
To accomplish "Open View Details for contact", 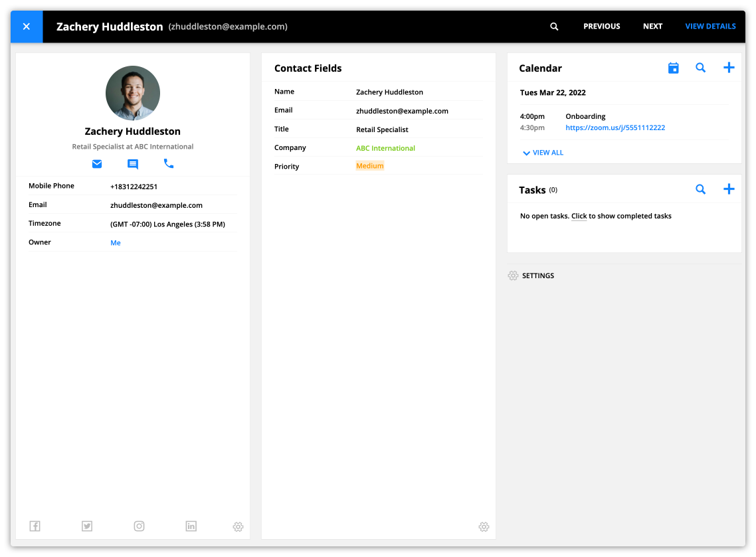I will 710,27.
